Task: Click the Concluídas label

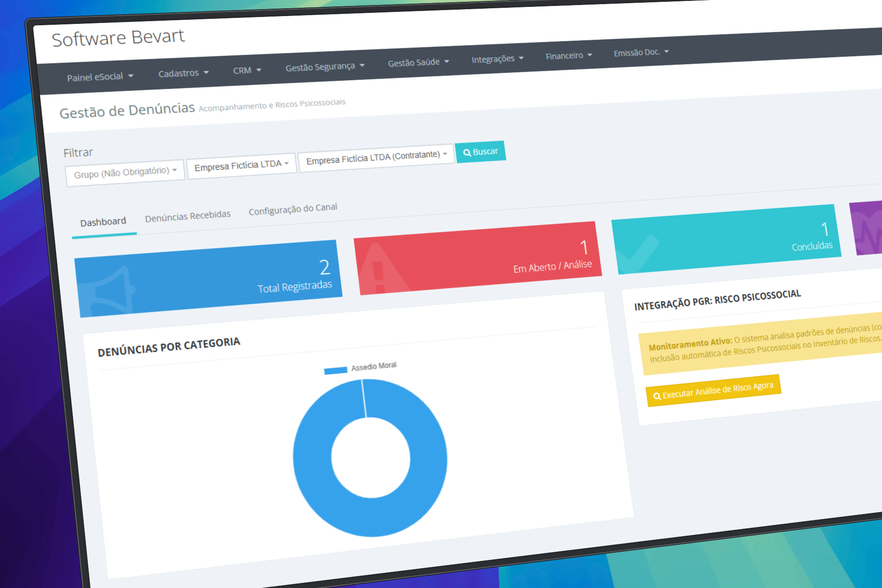Action: pos(812,246)
